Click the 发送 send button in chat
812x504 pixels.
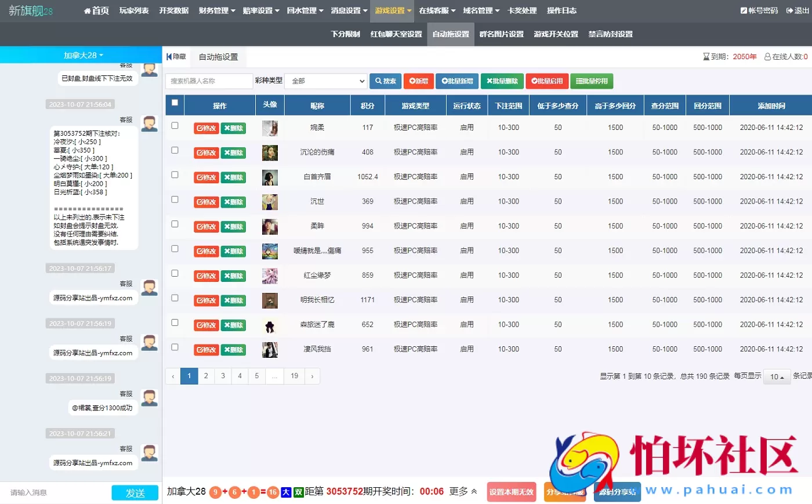click(135, 492)
